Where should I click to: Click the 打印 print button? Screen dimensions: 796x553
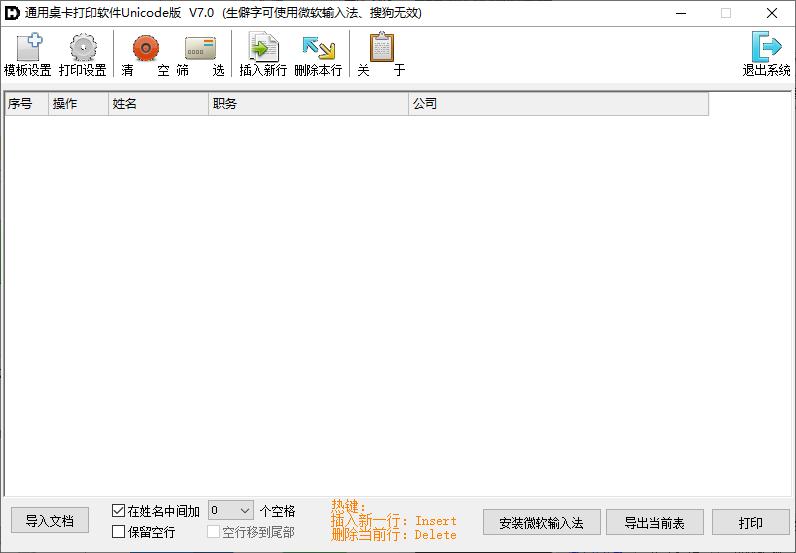(x=751, y=523)
